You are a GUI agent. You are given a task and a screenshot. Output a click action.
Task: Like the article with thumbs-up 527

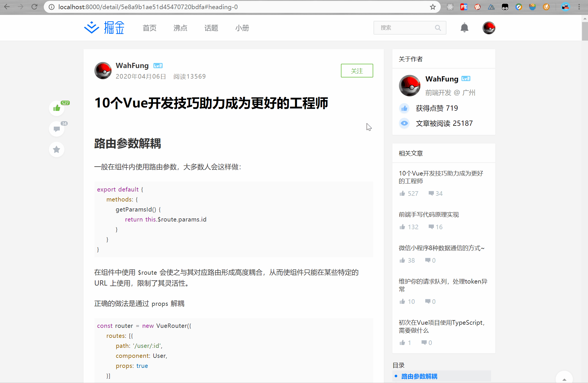coord(57,108)
